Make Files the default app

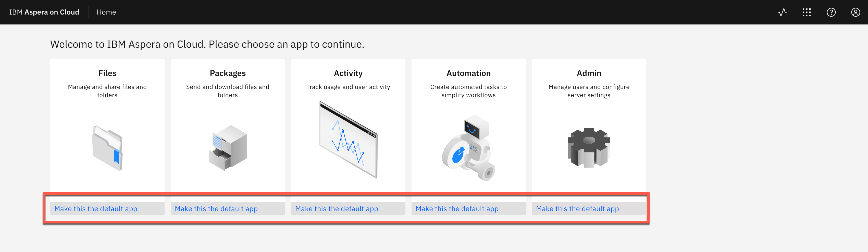click(96, 209)
